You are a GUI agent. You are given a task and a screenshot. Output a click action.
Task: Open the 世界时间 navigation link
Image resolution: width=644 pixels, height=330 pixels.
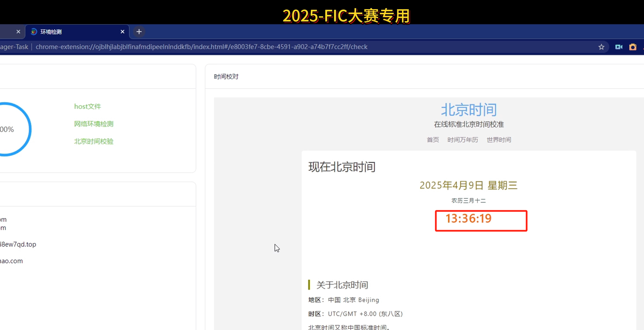499,140
